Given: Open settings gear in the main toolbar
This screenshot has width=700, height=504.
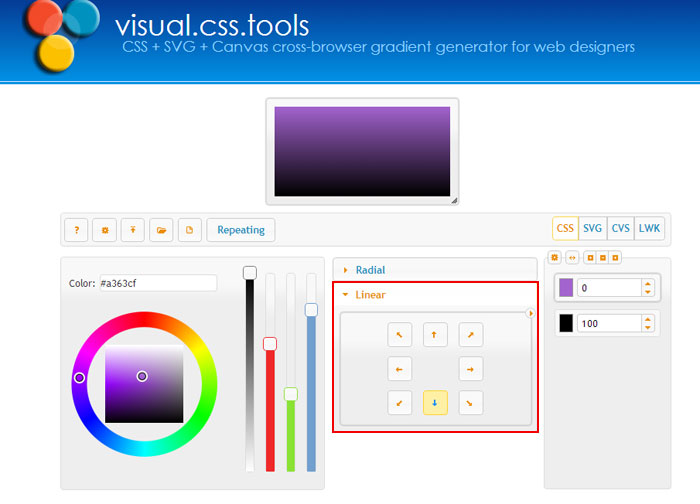Looking at the screenshot, I should click(105, 230).
